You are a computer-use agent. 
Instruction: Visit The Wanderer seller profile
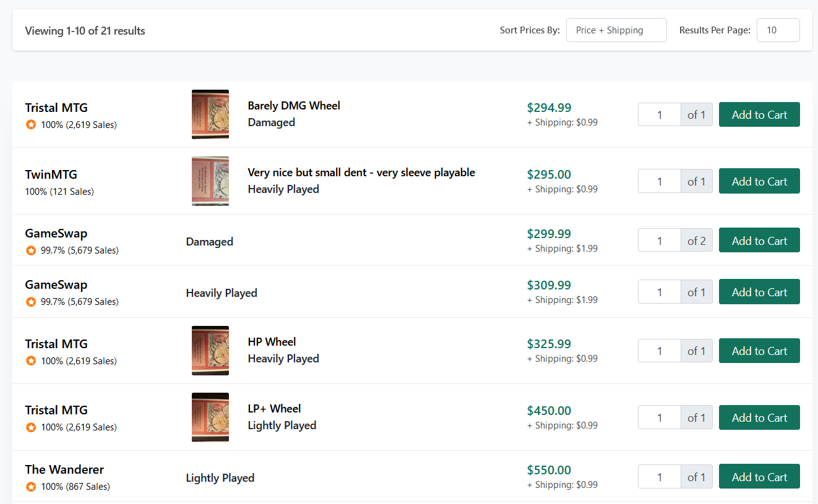coord(64,469)
